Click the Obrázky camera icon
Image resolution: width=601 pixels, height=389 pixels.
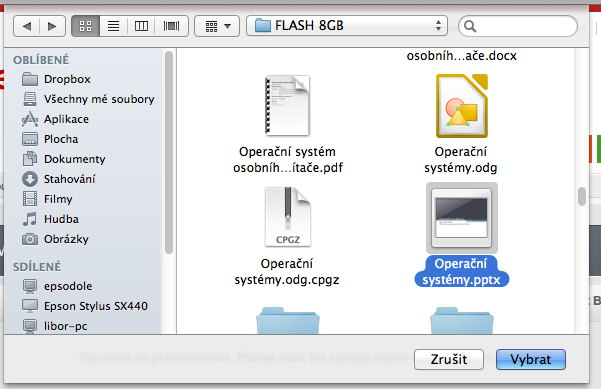(30, 239)
